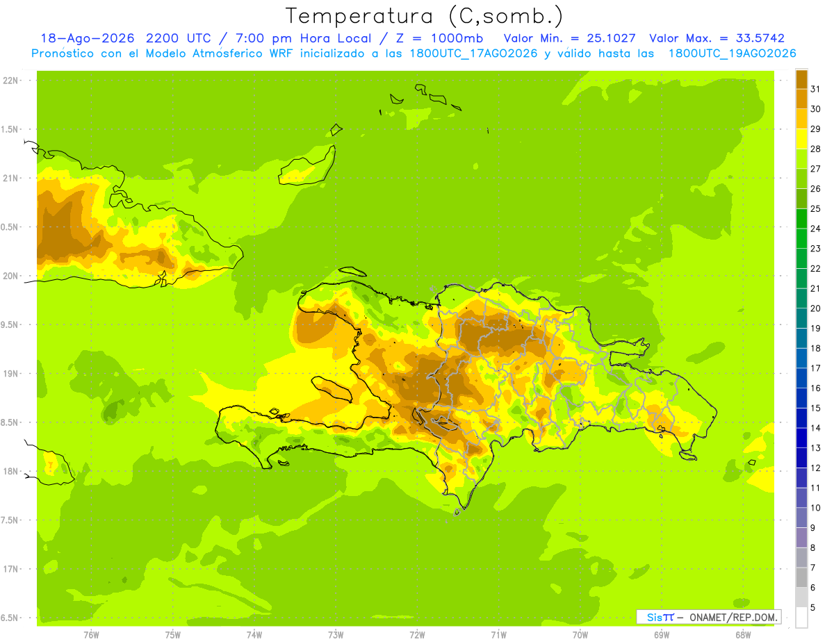This screenshot has height=644, width=834.
Task: Click the "1800UTC_17AGO2026" initialization time
Action: [471, 53]
